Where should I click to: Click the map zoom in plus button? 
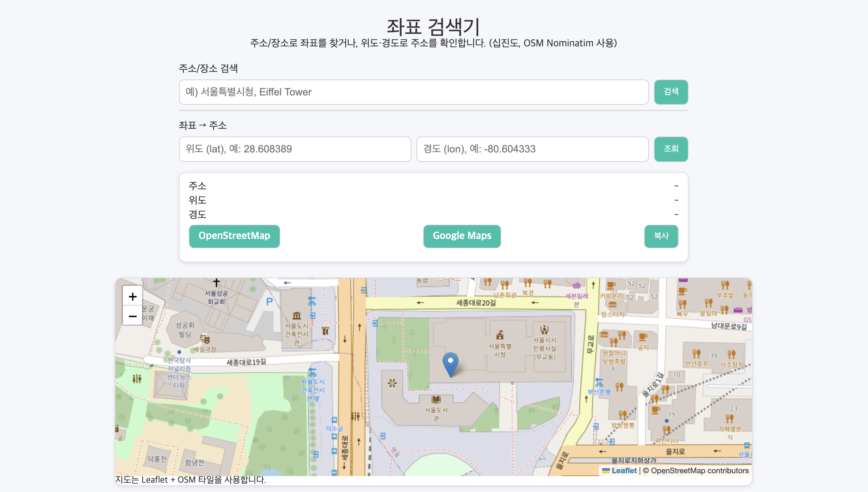(x=132, y=296)
